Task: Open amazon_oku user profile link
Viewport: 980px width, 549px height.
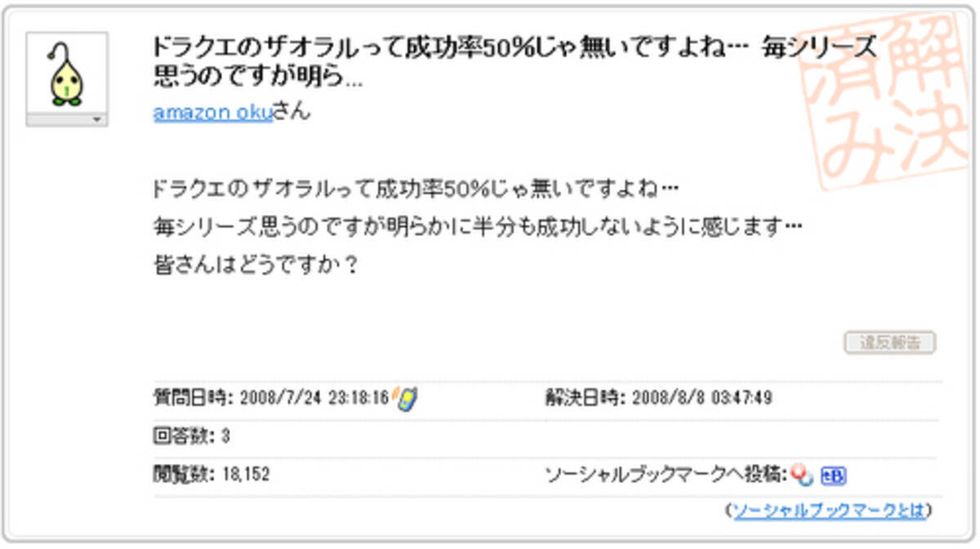Action: (x=212, y=113)
